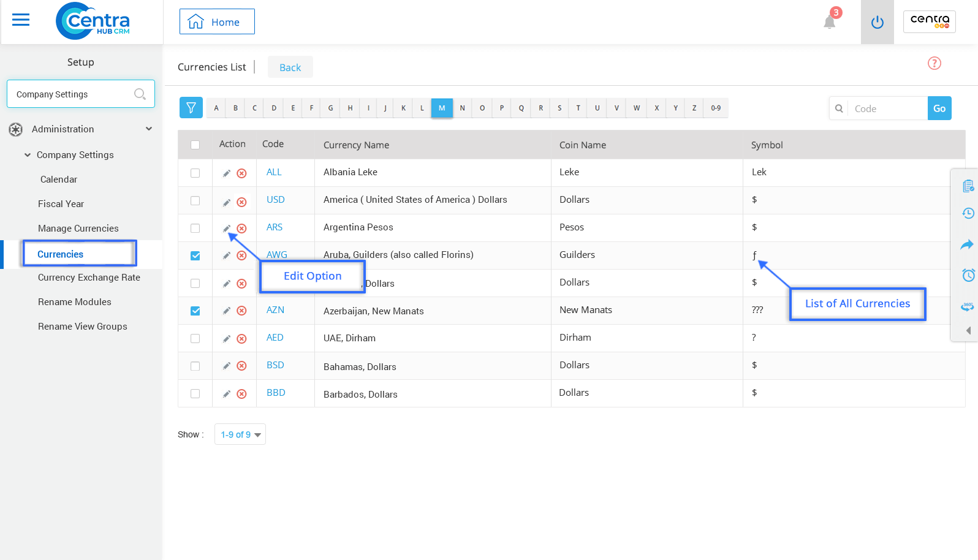Click the Currency Name column header
978x560 pixels.
click(x=356, y=145)
